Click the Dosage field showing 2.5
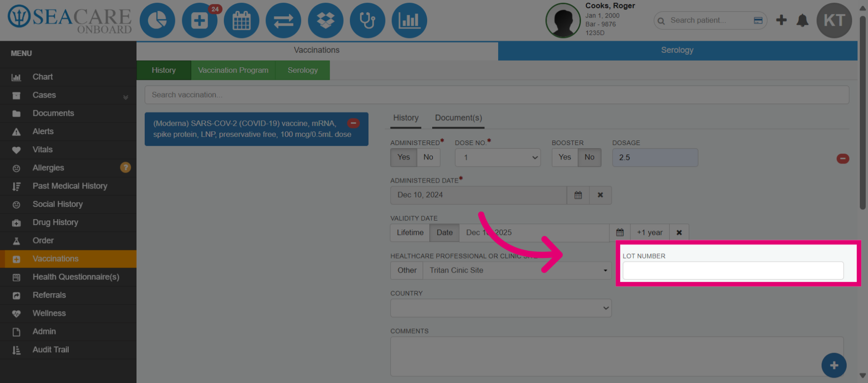The image size is (868, 383). tap(655, 158)
